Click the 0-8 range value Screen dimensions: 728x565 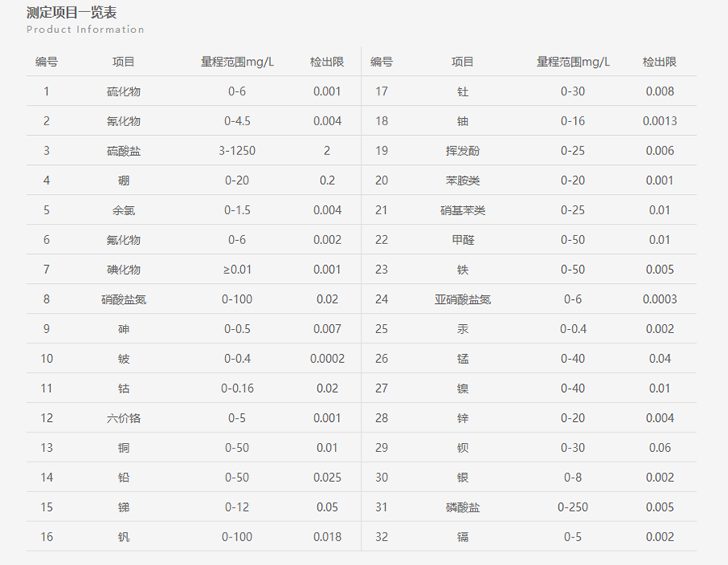[573, 478]
